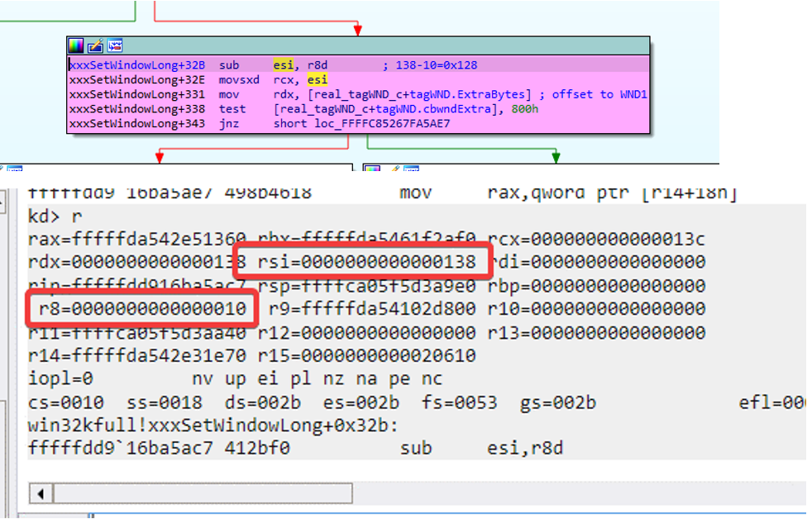Click the '800h' immediate value

(524, 108)
